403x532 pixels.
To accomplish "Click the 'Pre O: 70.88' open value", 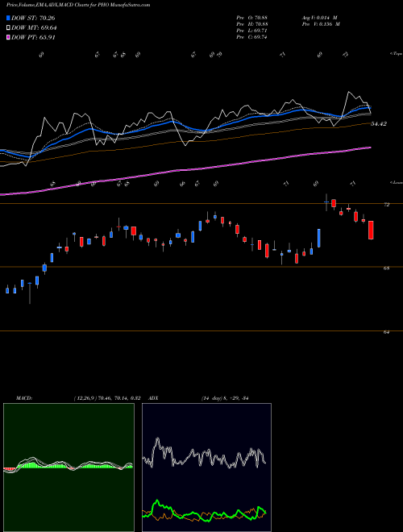I will [251, 18].
